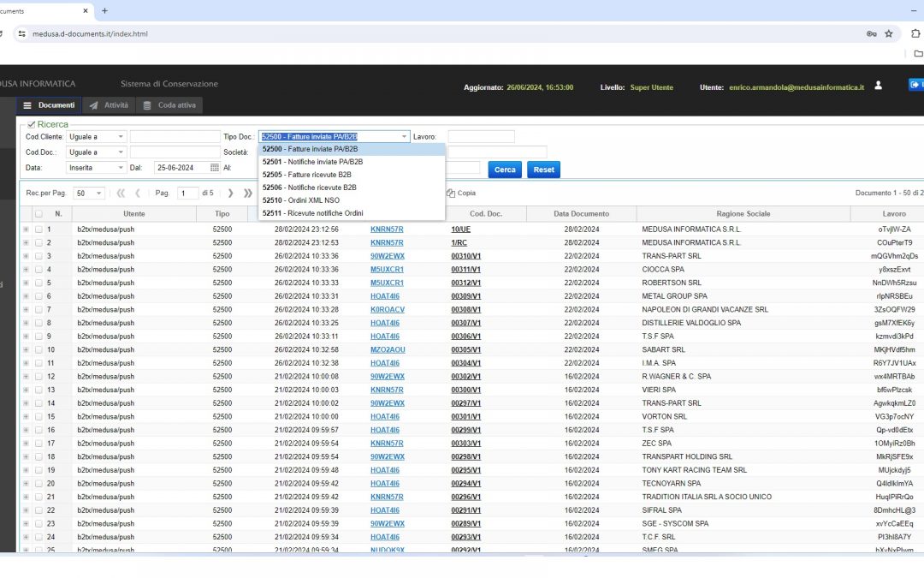Click browser address bar URL

[90, 33]
